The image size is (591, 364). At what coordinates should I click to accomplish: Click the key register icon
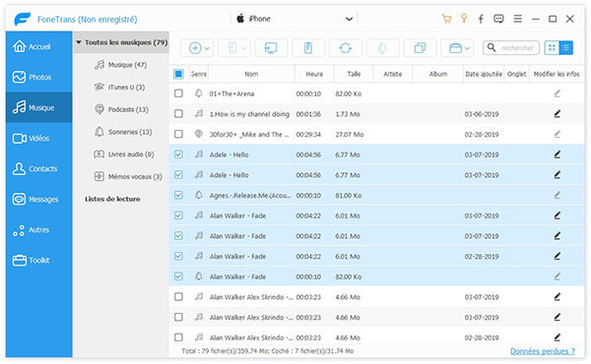click(464, 19)
